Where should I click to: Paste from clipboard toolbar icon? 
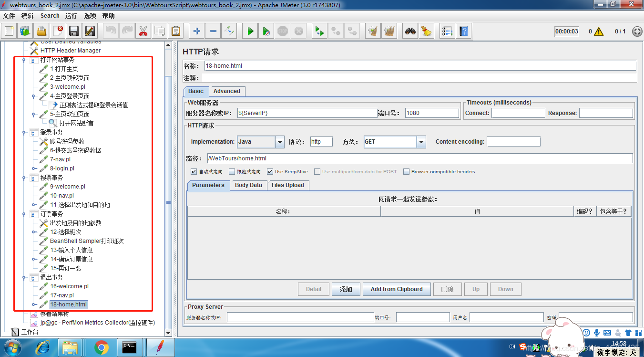(176, 31)
